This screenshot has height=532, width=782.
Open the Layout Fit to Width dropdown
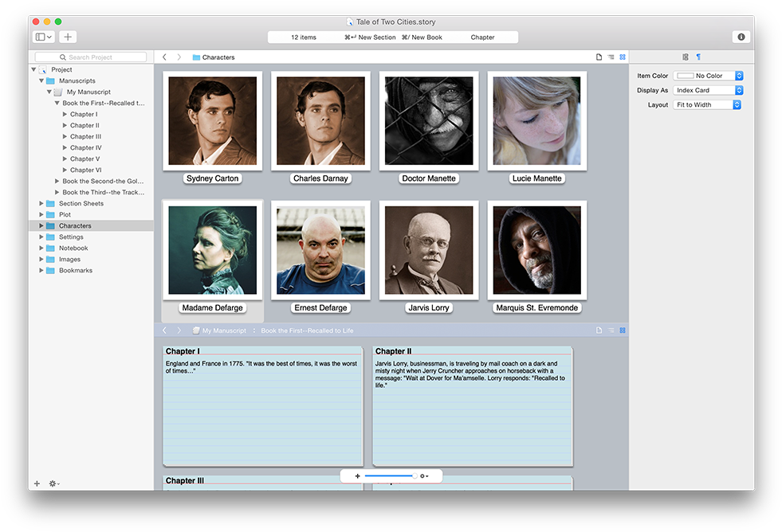click(x=707, y=104)
